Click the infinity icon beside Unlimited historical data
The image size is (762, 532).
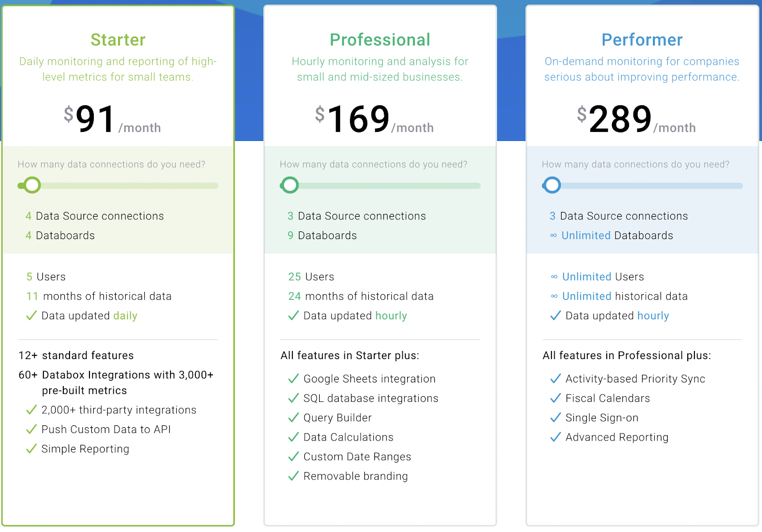point(554,296)
